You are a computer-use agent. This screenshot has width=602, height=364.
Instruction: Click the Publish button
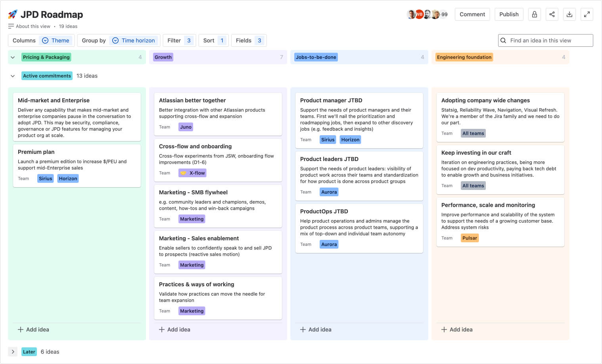coord(509,14)
